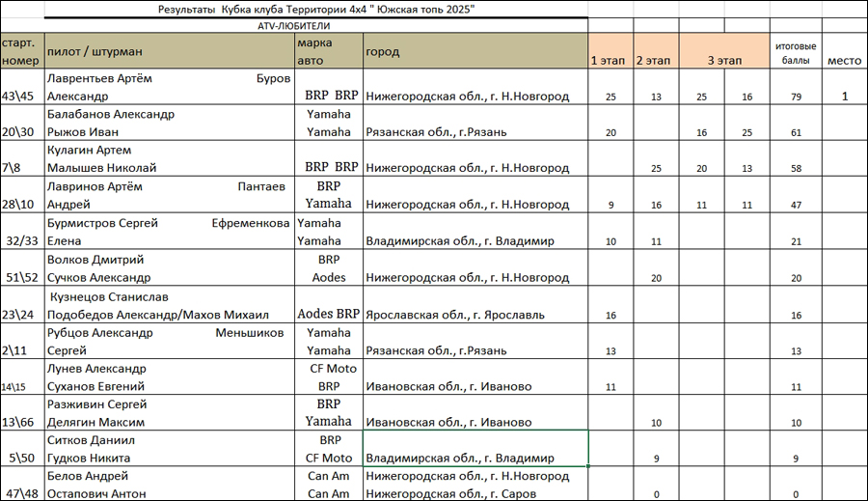Click total points cell showing 61

click(796, 132)
